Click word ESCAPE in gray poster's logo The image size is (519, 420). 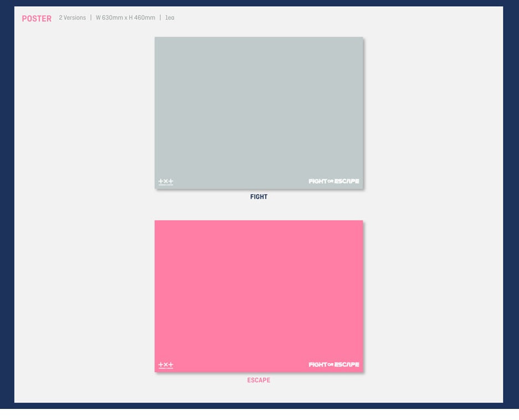click(x=347, y=182)
